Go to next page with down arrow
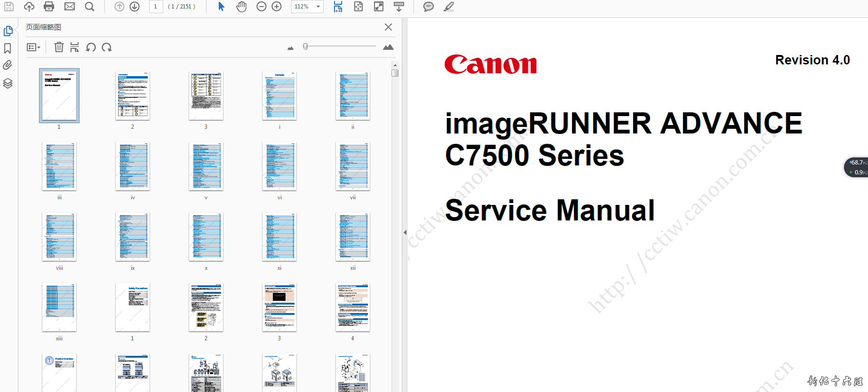The height and width of the screenshot is (392, 868). pyautogui.click(x=135, y=7)
